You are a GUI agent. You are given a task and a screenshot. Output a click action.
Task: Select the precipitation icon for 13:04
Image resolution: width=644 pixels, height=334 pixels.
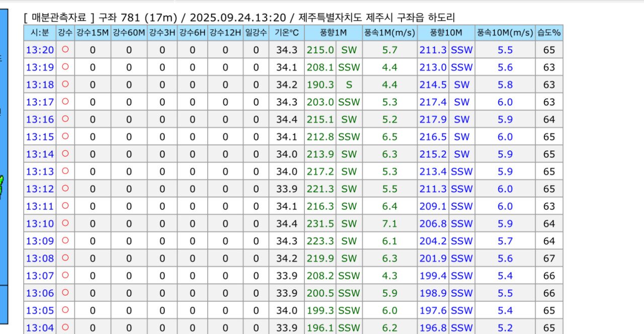coord(65,327)
